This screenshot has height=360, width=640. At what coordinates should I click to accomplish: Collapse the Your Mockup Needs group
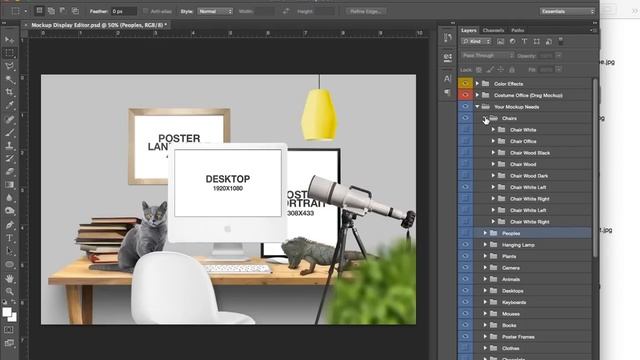pos(477,107)
